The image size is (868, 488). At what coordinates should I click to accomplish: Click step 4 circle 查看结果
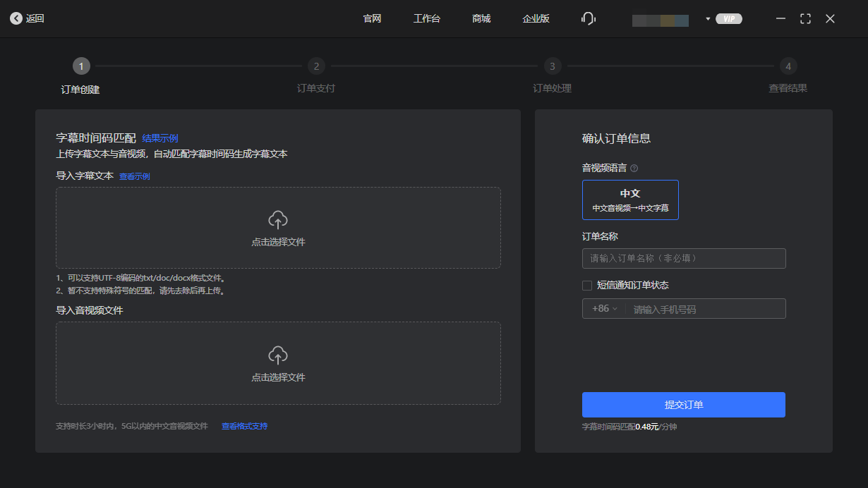pyautogui.click(x=788, y=66)
